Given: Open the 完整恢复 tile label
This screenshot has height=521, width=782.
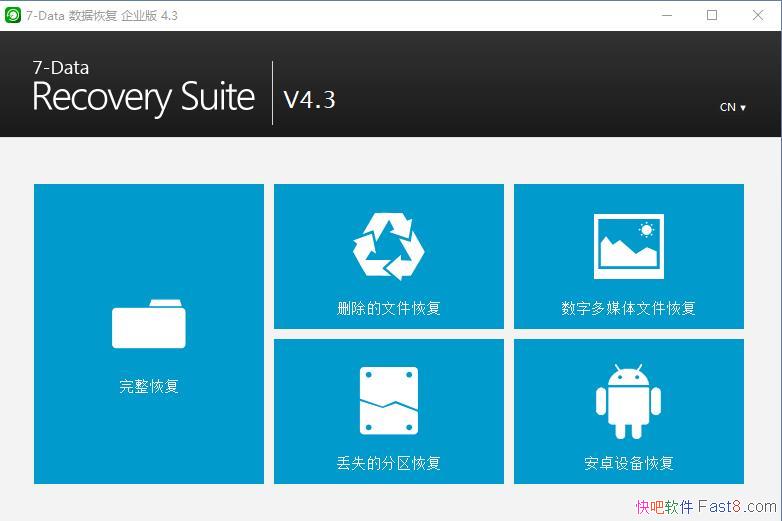Looking at the screenshot, I should pyautogui.click(x=149, y=386).
